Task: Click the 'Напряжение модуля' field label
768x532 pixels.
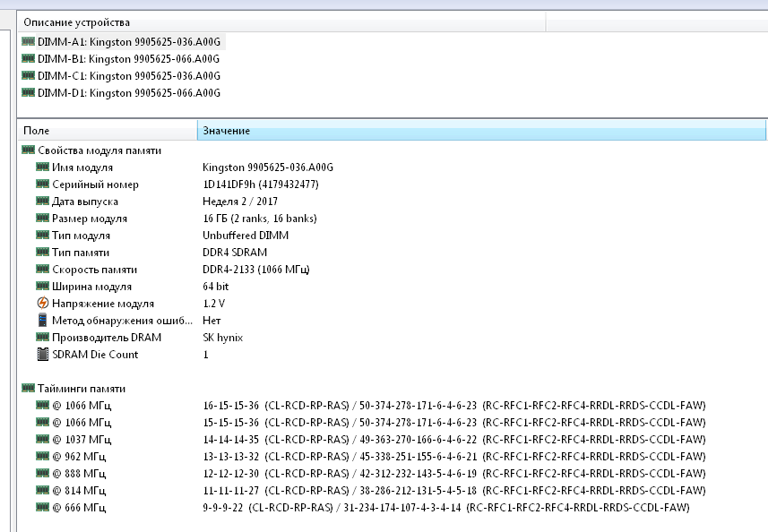Action: point(103,304)
